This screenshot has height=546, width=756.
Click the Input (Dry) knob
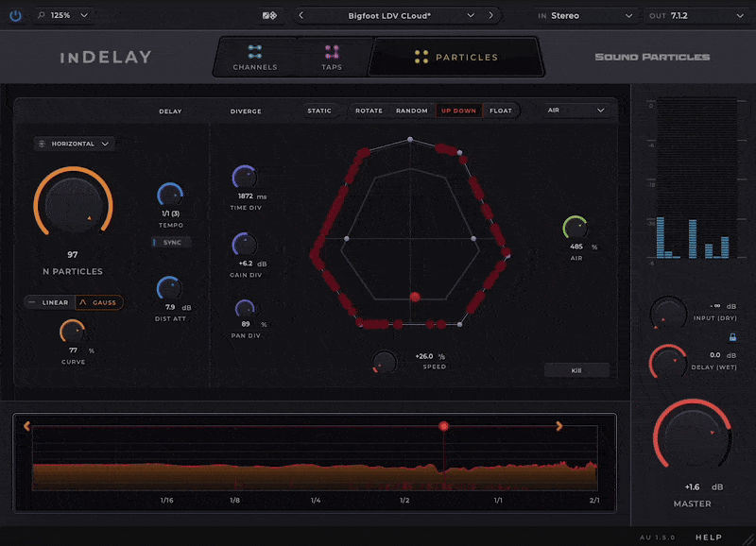point(668,314)
